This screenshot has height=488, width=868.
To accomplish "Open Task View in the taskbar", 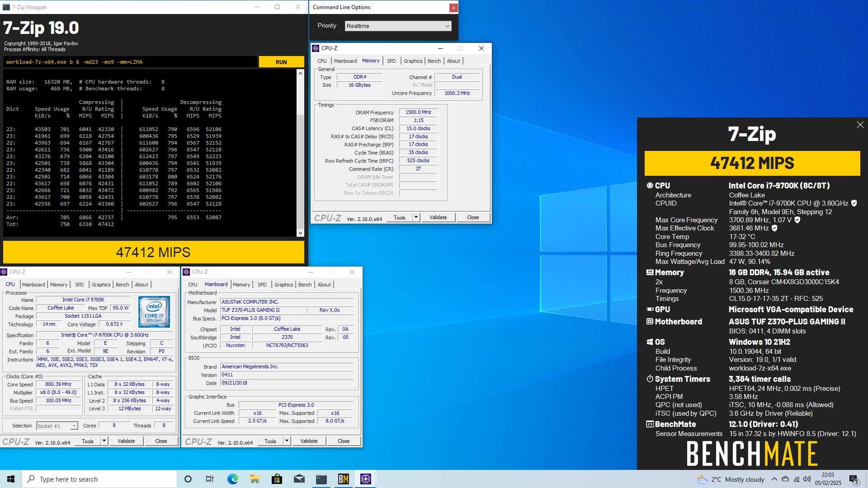I will click(210, 479).
